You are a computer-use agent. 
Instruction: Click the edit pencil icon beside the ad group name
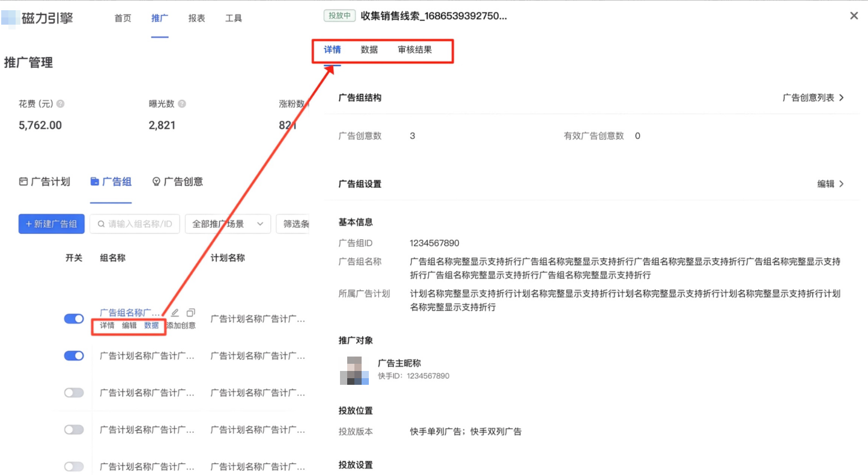pyautogui.click(x=174, y=313)
